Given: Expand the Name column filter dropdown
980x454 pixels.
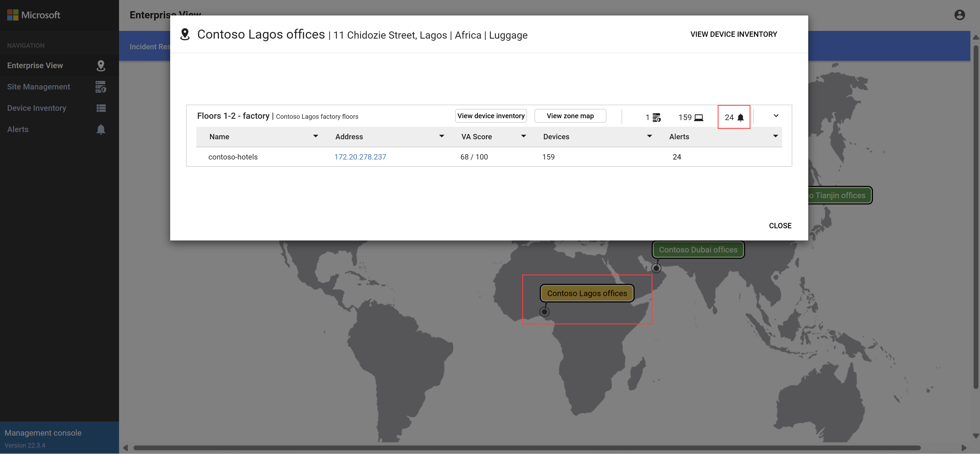Looking at the screenshot, I should click(x=315, y=136).
